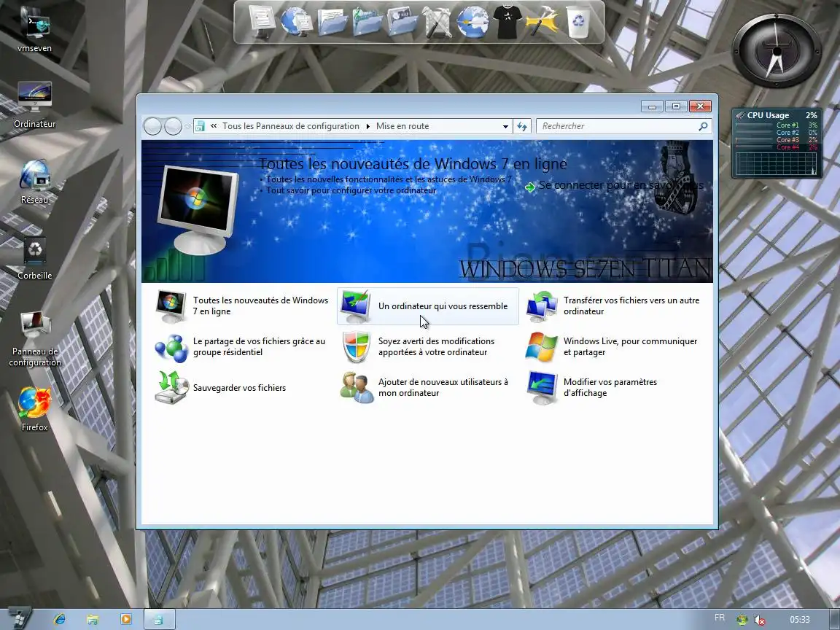Click the active Control Panel taskbar button
Screen dimensions: 840x630
pyautogui.click(x=159, y=619)
